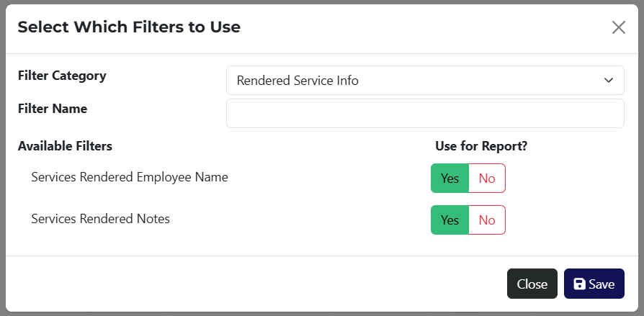
Task: Set Services Rendered Employee Name to Yes
Action: coord(450,179)
